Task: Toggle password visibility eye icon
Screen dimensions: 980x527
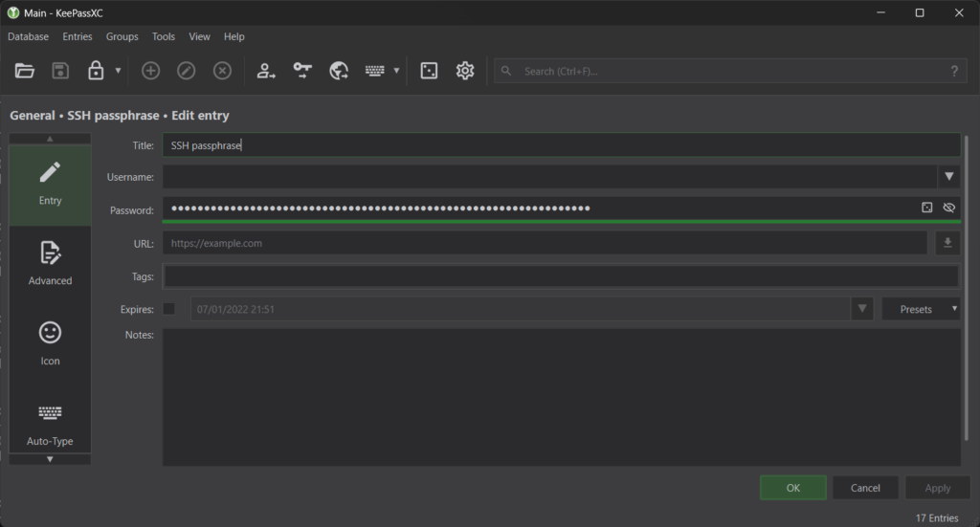Action: [x=948, y=208]
